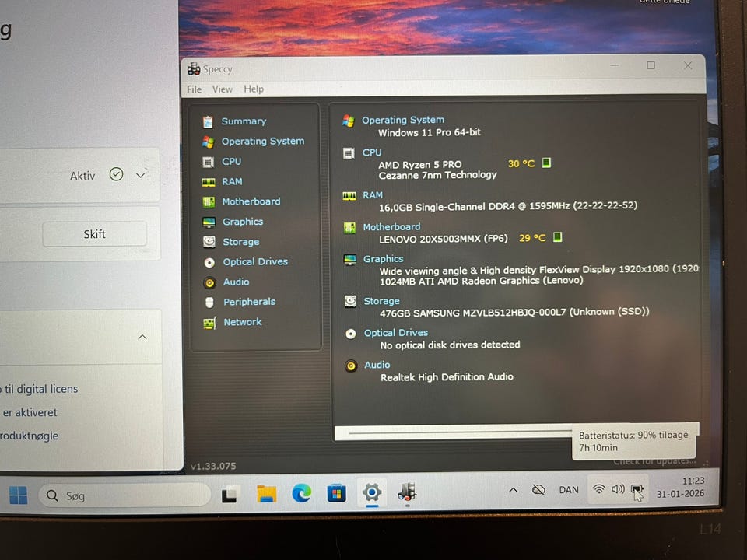
Task: Click the Graphics monitor icon in sidebar
Action: (x=209, y=222)
